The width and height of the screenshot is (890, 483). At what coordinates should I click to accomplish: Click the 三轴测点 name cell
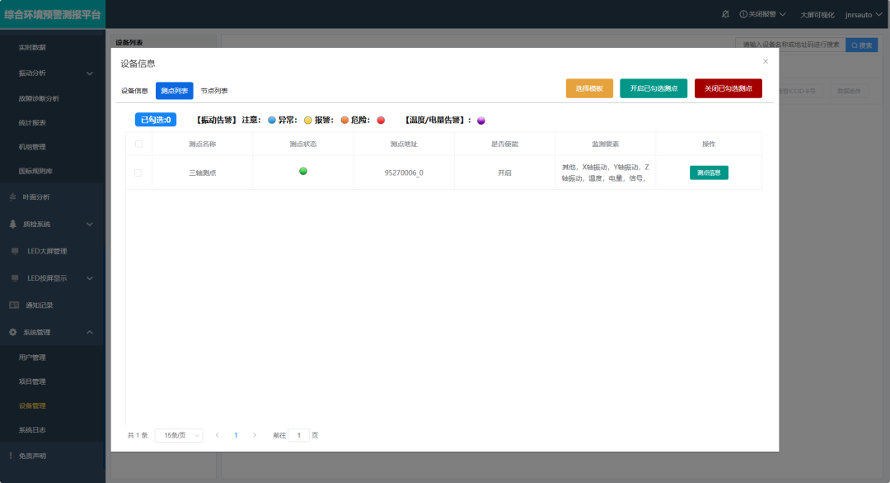tap(202, 173)
